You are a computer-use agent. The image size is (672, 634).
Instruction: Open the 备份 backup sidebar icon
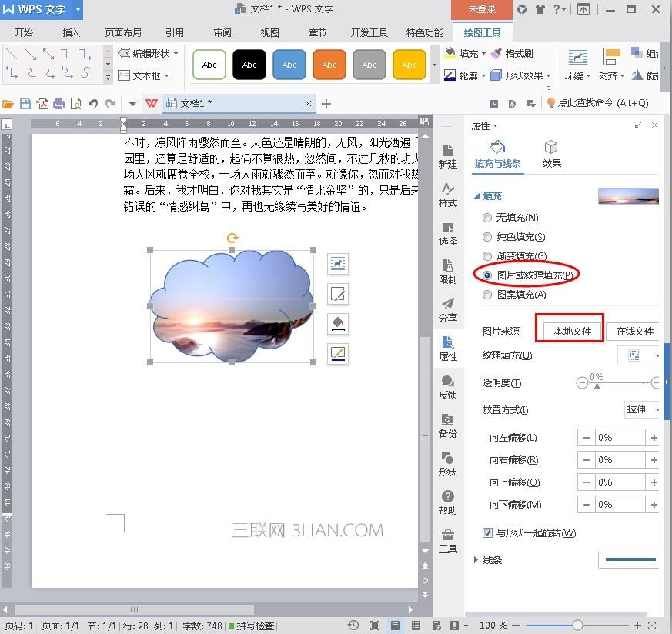[x=447, y=425]
